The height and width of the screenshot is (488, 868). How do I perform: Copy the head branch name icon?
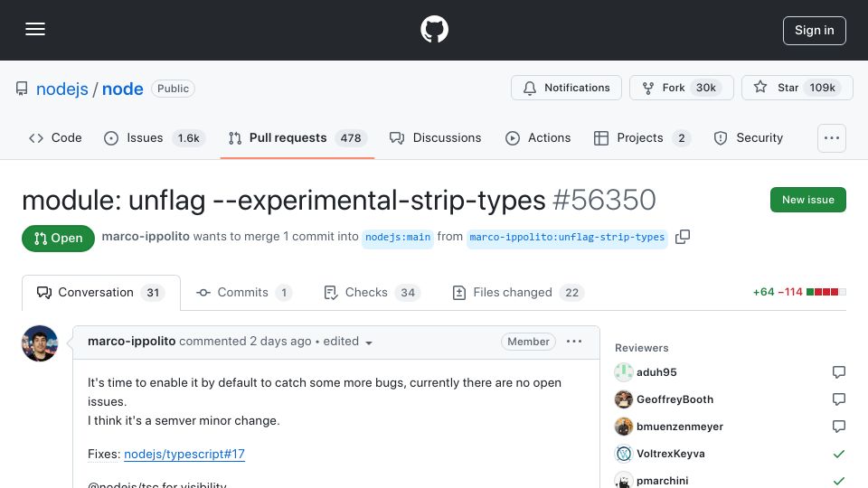(683, 237)
